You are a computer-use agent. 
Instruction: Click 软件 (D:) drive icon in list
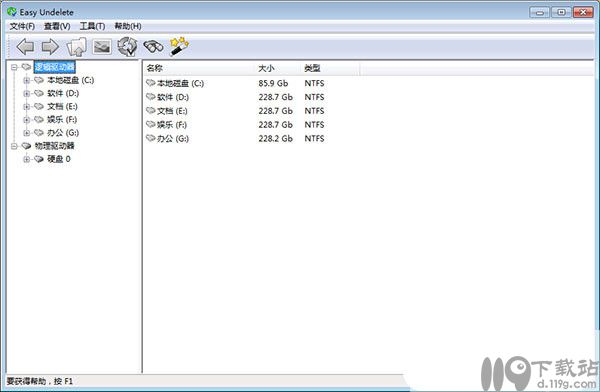[x=150, y=96]
